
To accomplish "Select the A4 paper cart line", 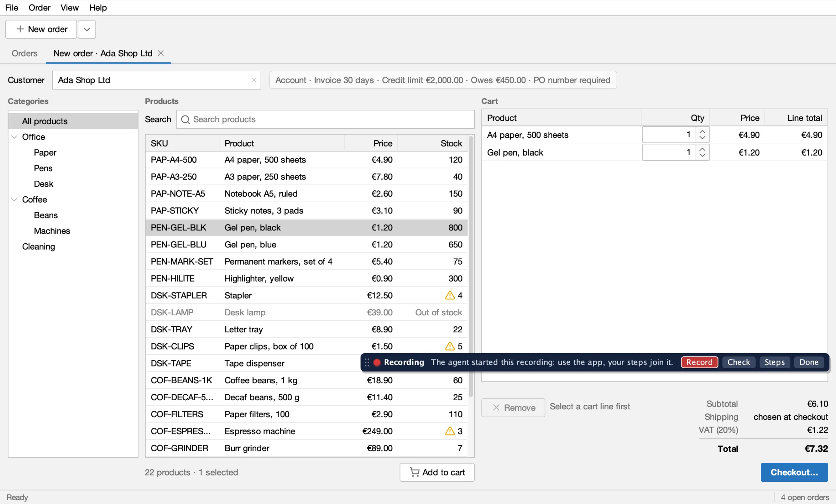I will (655, 135).
